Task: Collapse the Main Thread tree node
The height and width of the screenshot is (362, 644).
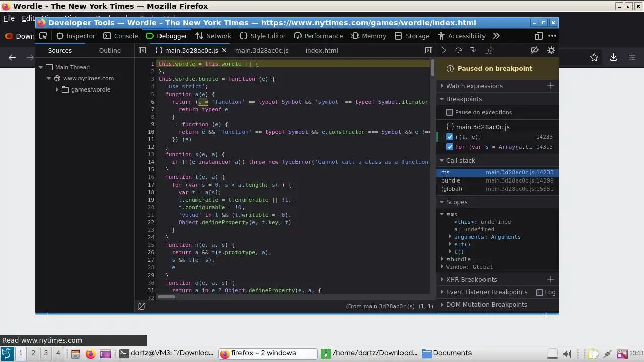Action: pyautogui.click(x=41, y=67)
